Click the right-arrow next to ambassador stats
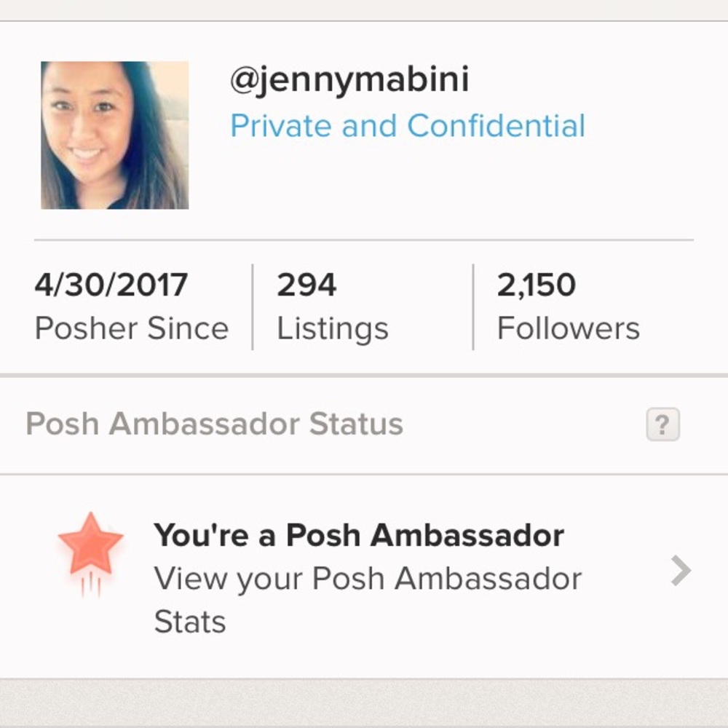Image resolution: width=728 pixels, height=728 pixels. (678, 571)
